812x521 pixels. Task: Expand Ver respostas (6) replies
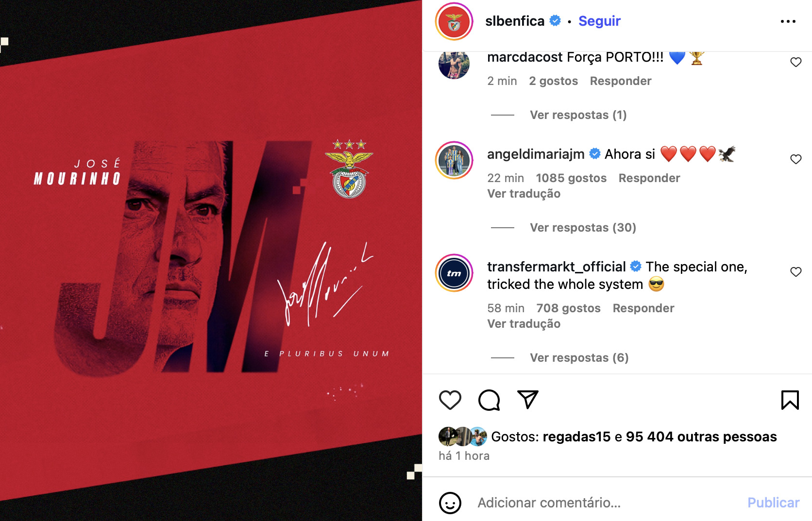579,358
